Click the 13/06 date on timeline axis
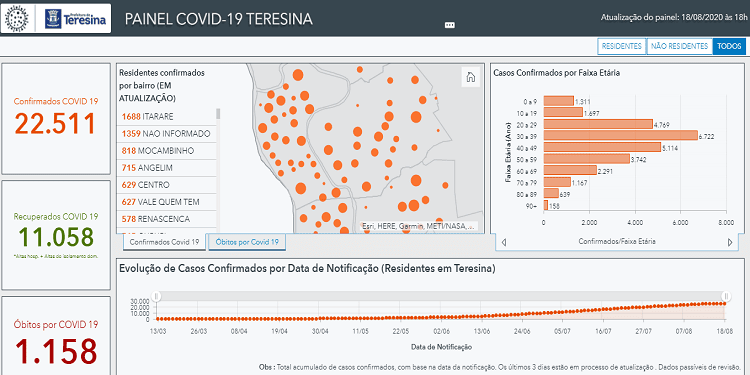The width and height of the screenshot is (750, 375). click(482, 331)
